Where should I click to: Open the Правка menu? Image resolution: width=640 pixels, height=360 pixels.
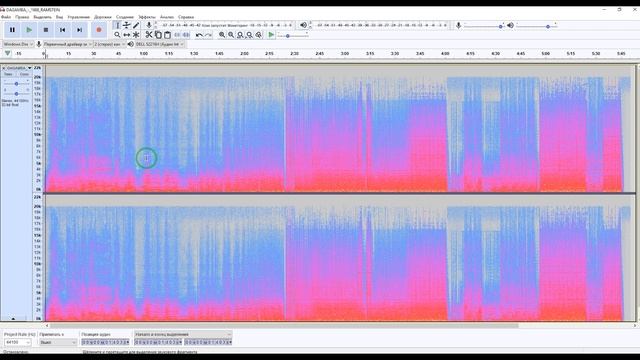[x=22, y=17]
